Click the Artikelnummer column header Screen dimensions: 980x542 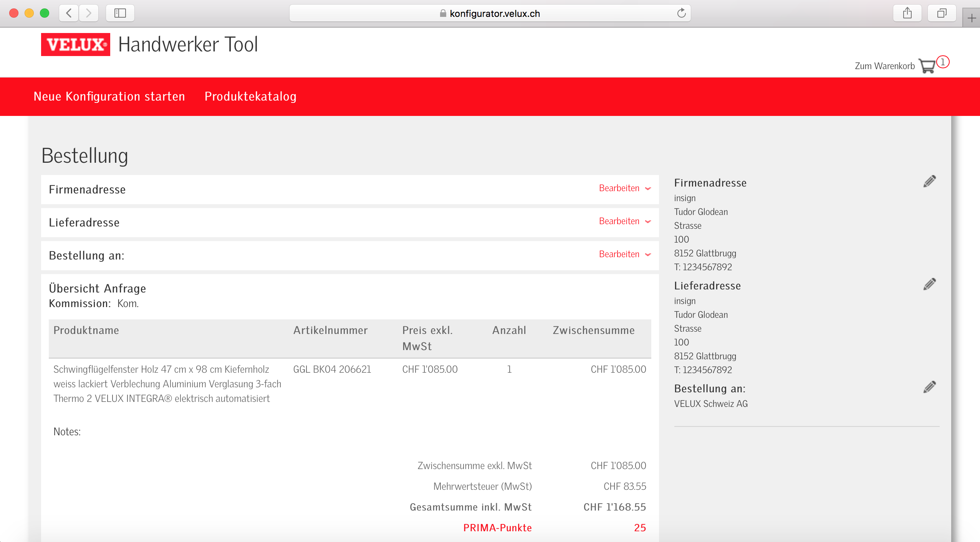click(330, 330)
